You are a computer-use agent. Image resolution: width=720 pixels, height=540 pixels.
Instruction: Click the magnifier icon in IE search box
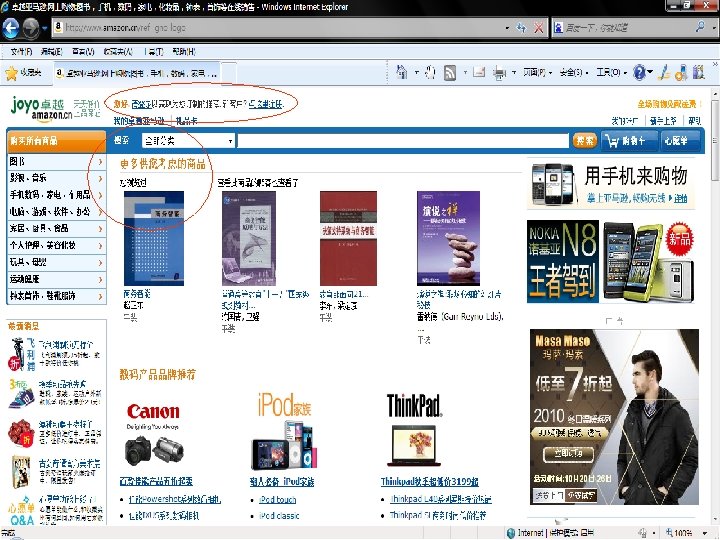pos(700,27)
